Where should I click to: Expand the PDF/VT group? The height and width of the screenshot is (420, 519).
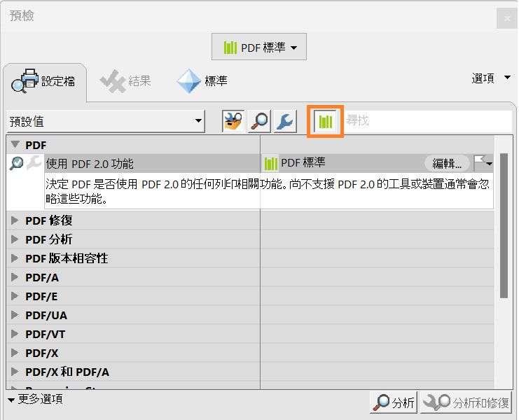(x=14, y=334)
